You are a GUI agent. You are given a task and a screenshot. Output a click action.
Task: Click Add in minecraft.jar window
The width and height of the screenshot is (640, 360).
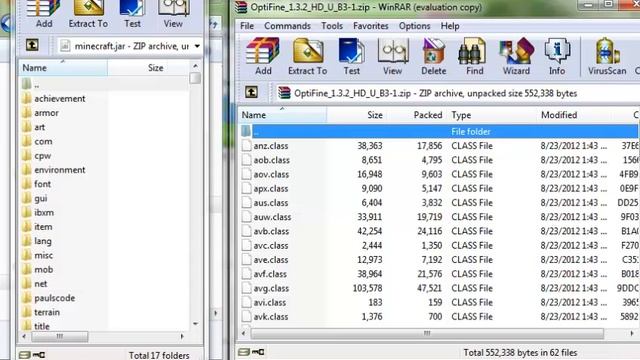pos(44,15)
